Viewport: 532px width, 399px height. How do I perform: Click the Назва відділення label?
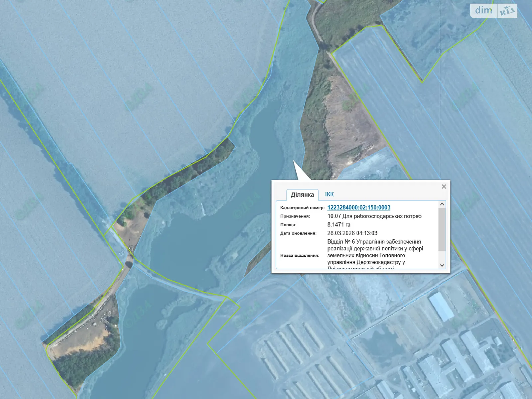300,255
